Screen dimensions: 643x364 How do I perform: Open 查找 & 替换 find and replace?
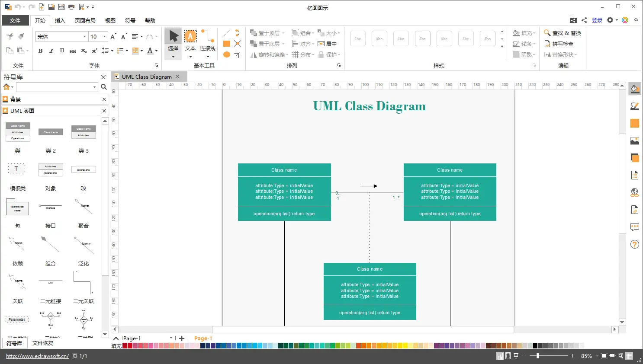pos(563,33)
